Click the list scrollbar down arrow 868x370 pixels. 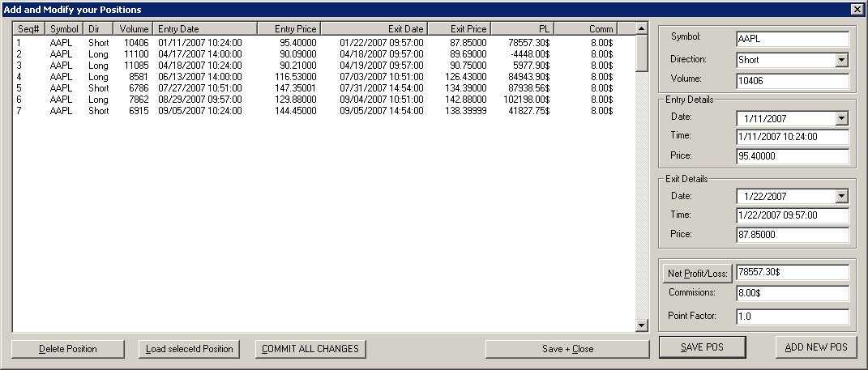coord(642,325)
